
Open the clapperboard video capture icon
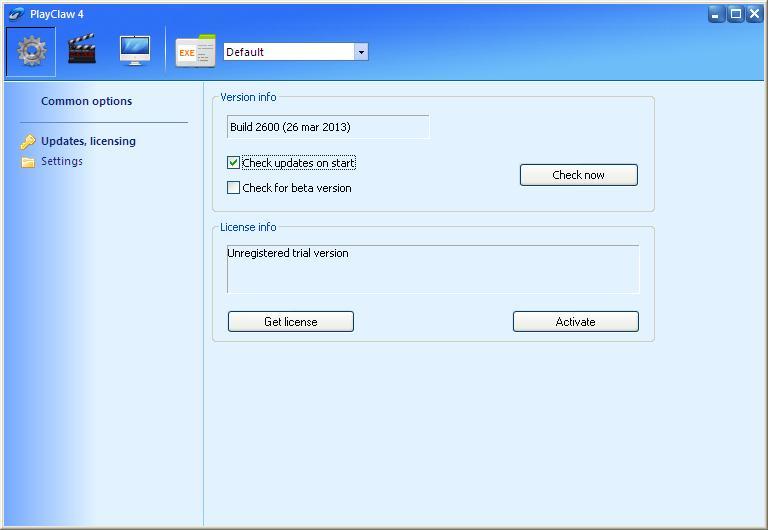coord(82,49)
